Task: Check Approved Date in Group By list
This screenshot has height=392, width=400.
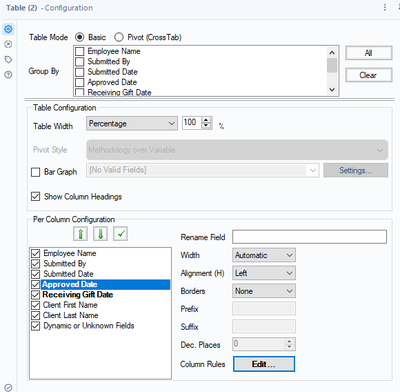Action: (79, 82)
